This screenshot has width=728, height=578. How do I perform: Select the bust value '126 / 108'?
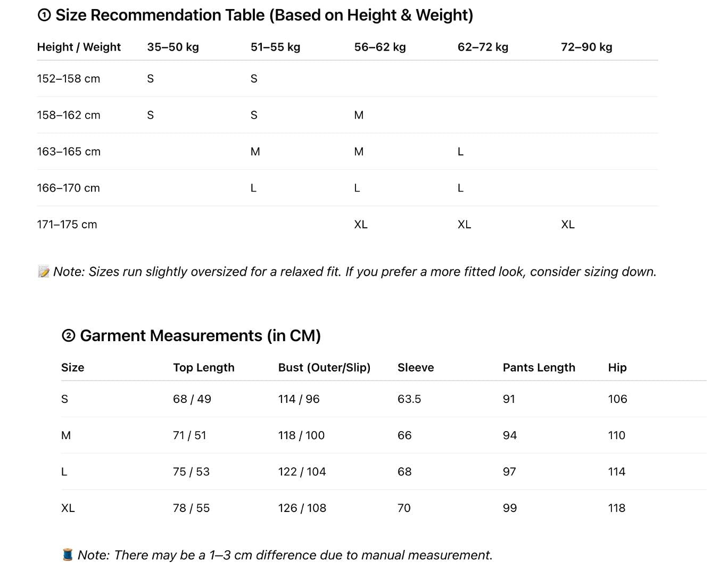(302, 508)
